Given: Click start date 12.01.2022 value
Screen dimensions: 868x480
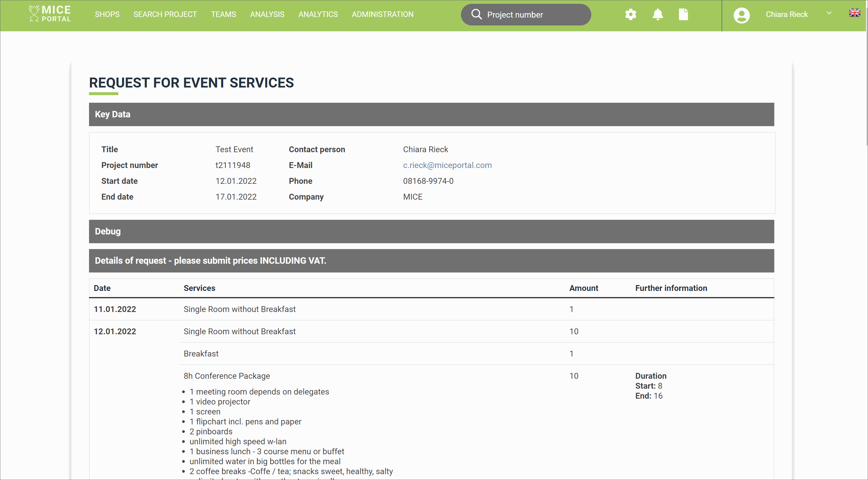Looking at the screenshot, I should pyautogui.click(x=236, y=181).
